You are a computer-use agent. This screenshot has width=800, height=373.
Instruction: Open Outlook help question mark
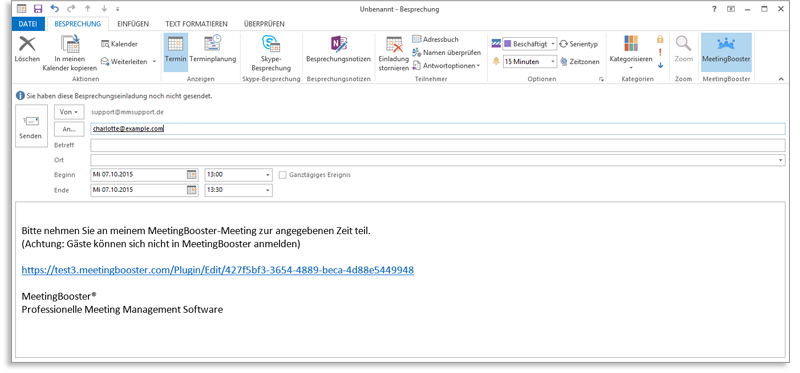pyautogui.click(x=715, y=9)
